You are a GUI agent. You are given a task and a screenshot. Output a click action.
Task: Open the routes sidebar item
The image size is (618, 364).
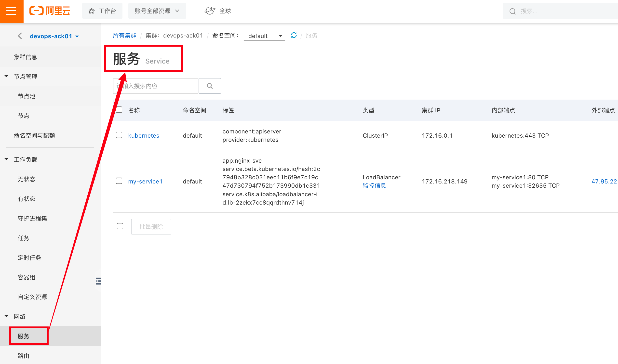click(x=24, y=356)
